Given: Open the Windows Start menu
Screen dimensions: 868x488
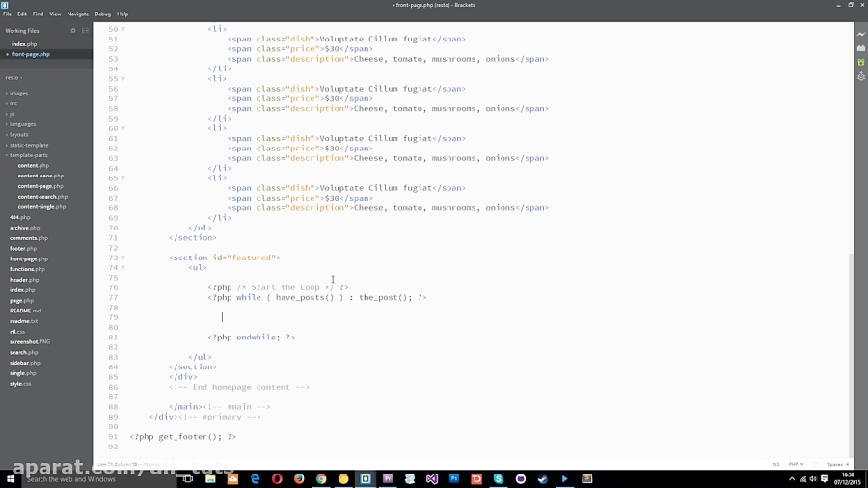Looking at the screenshot, I should pos(11,479).
